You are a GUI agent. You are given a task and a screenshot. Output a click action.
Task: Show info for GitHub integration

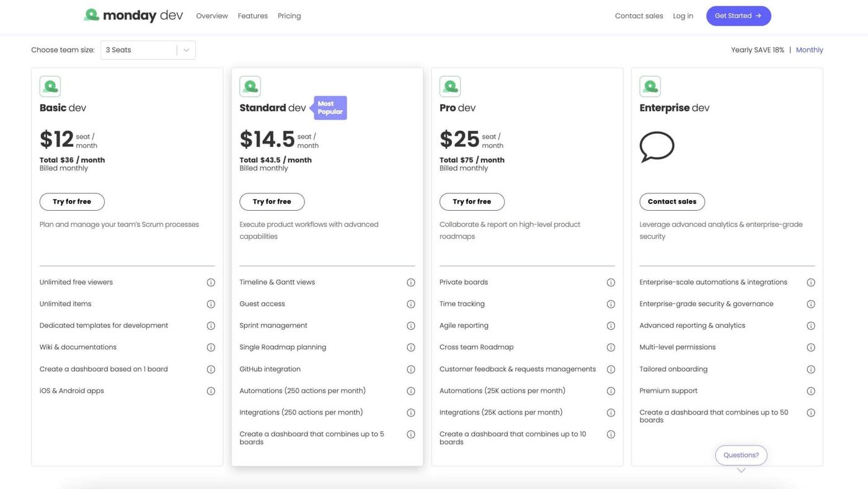pos(410,369)
